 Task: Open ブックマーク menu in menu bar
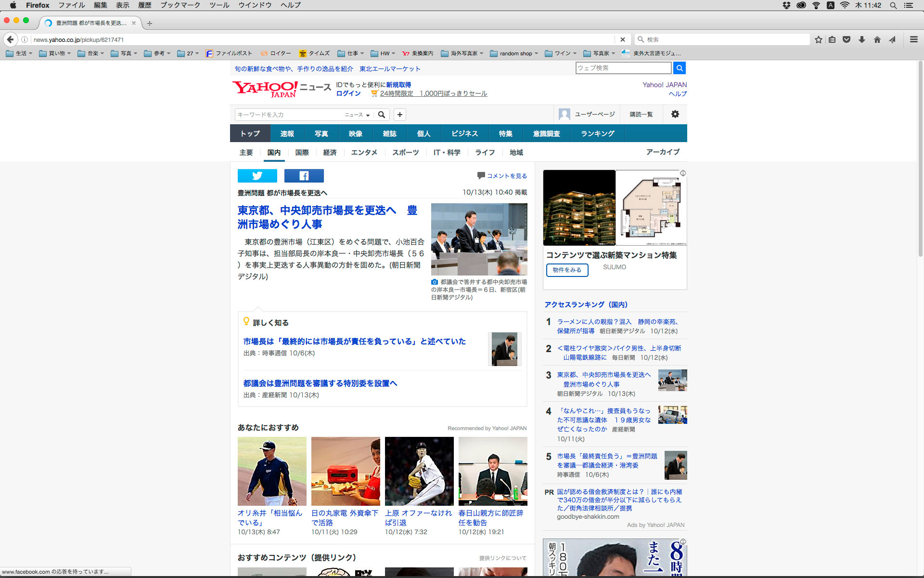[180, 5]
